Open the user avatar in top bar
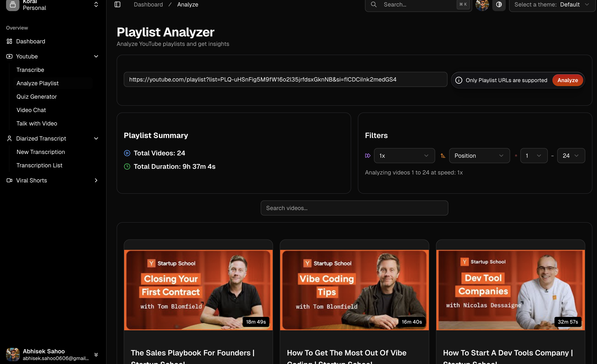597x364 pixels. click(x=482, y=5)
